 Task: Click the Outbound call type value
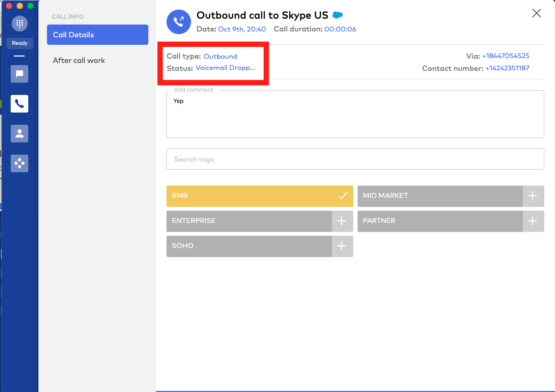[x=220, y=56]
